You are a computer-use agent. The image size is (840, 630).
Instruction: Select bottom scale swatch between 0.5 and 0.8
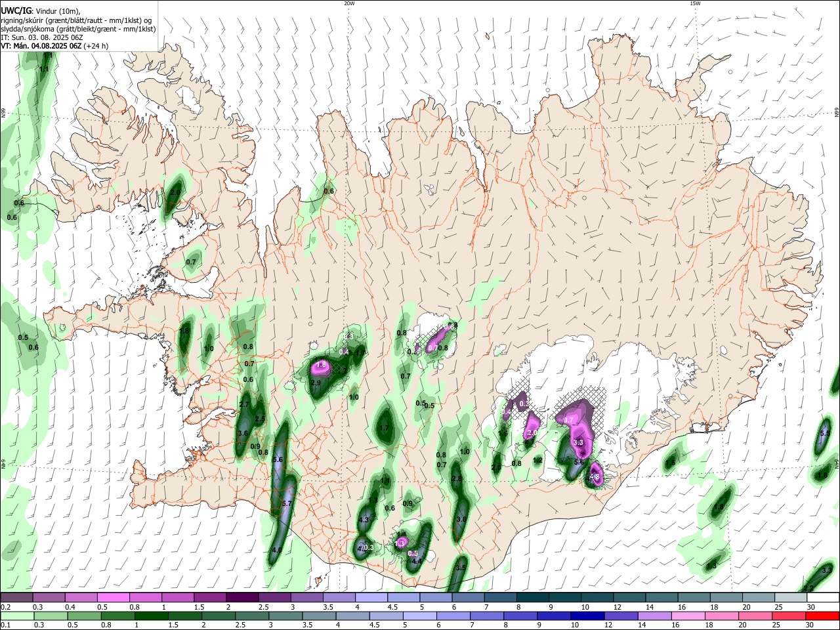tap(84, 616)
